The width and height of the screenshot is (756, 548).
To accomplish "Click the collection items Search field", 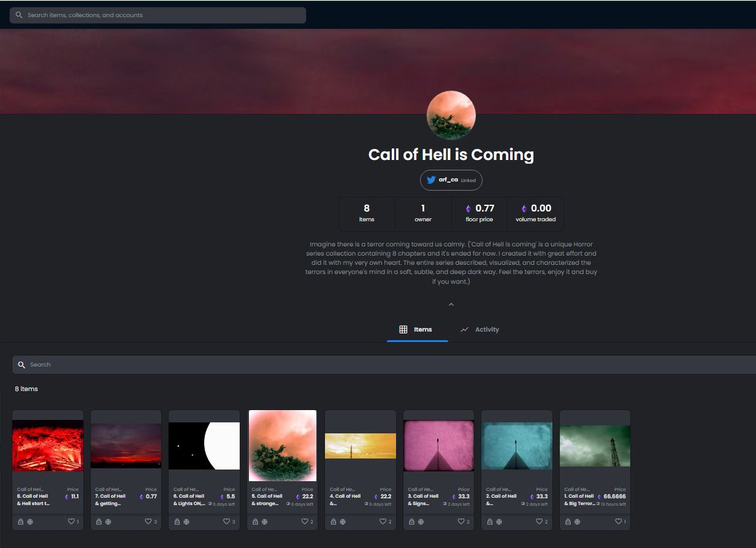I will tap(384, 365).
